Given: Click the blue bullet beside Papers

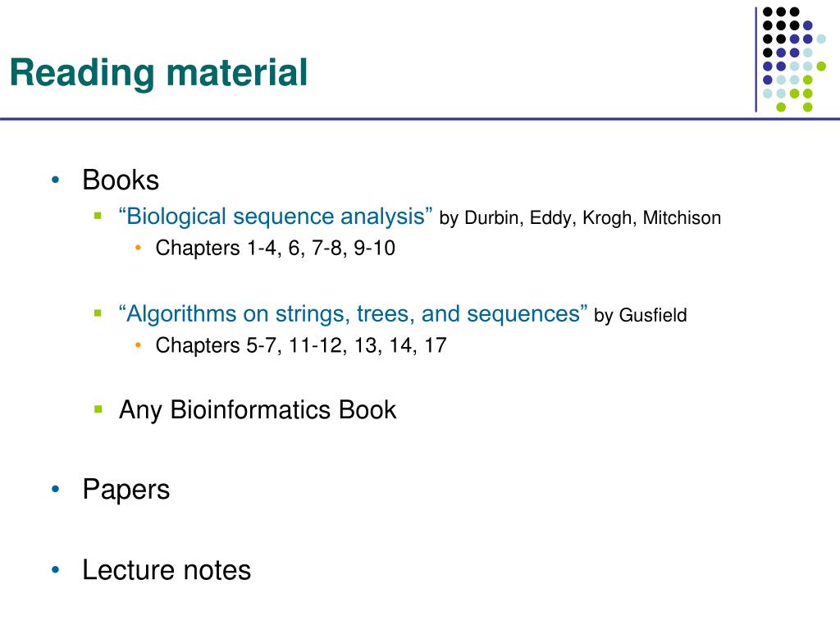Looking at the screenshot, I should click(x=55, y=489).
